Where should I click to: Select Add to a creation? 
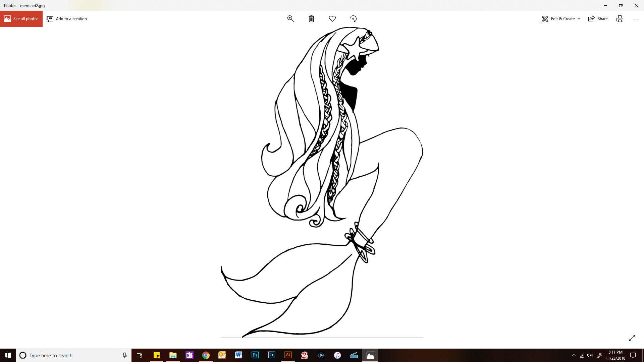coord(66,18)
